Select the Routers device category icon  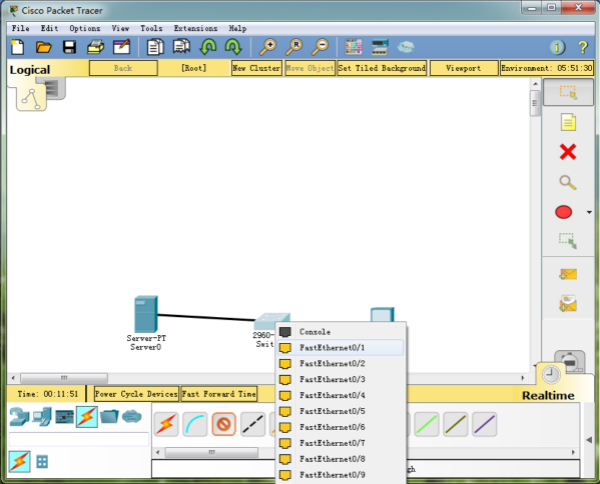pos(19,417)
